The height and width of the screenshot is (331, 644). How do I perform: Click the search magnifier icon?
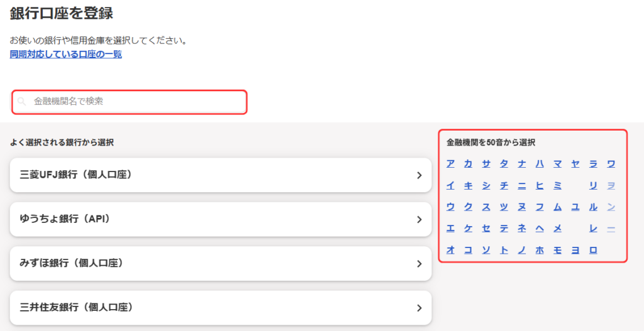[x=22, y=101]
